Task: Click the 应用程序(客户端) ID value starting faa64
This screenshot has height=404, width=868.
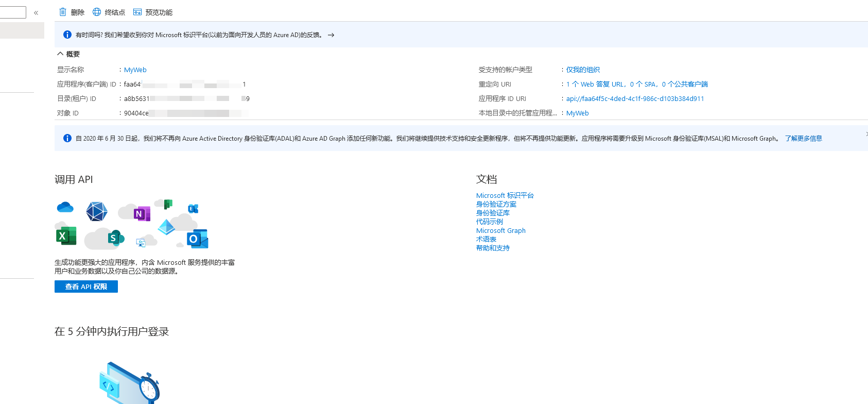Action: (x=185, y=84)
